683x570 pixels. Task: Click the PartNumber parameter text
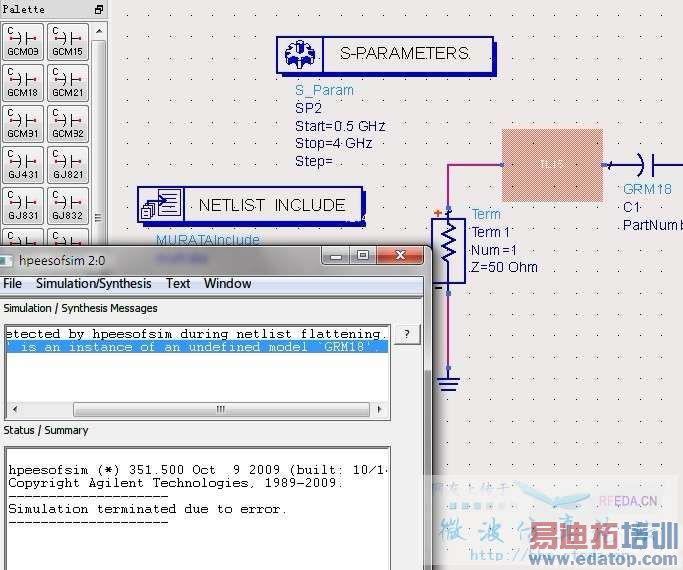pyautogui.click(x=653, y=225)
